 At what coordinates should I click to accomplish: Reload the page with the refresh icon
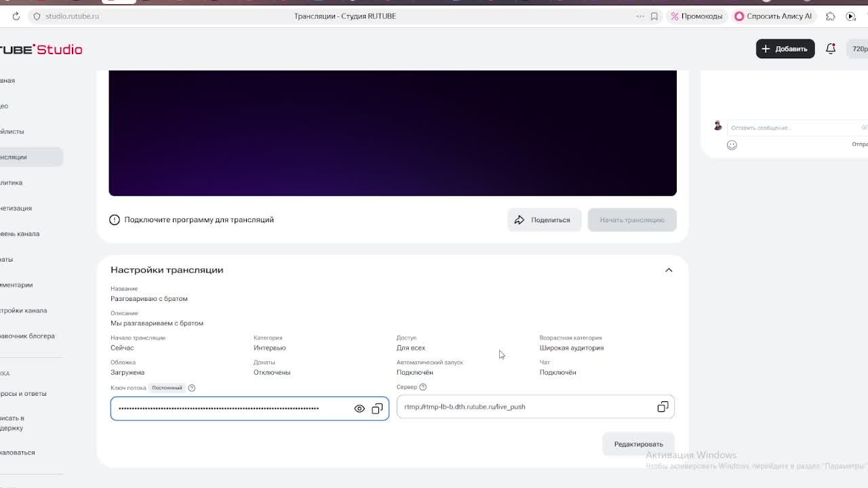16,16
